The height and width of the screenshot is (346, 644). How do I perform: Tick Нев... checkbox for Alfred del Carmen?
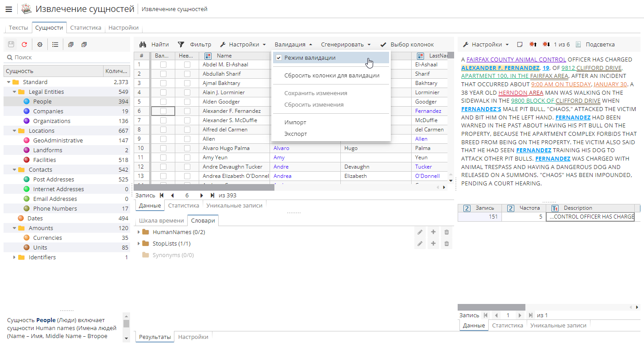click(187, 130)
